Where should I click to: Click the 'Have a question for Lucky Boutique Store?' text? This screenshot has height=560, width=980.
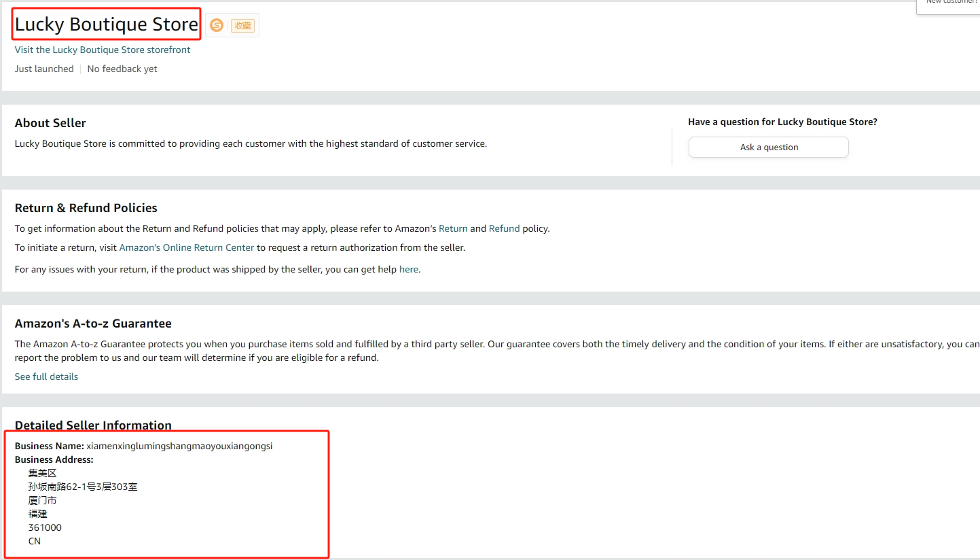tap(782, 122)
